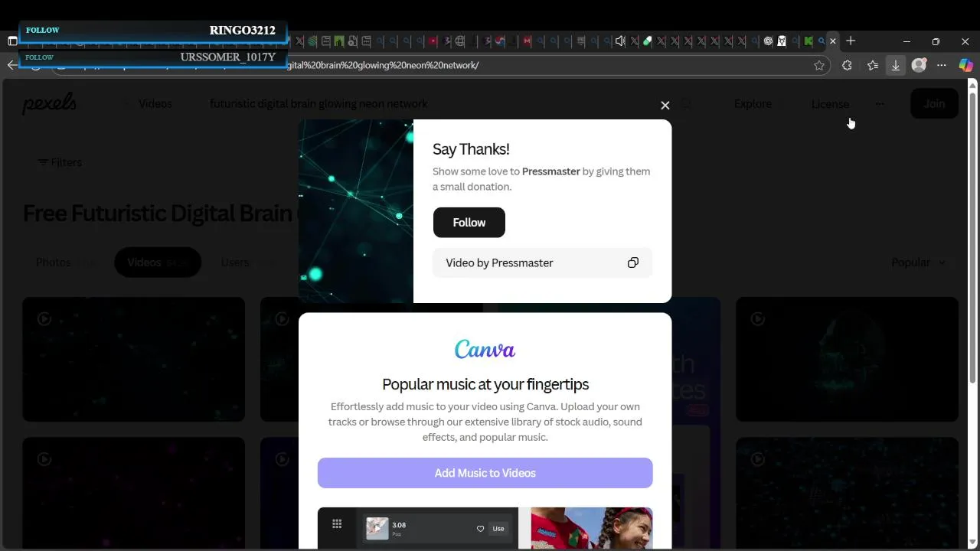Select the Video by Pressmaster text field
980x551 pixels.
[542, 262]
